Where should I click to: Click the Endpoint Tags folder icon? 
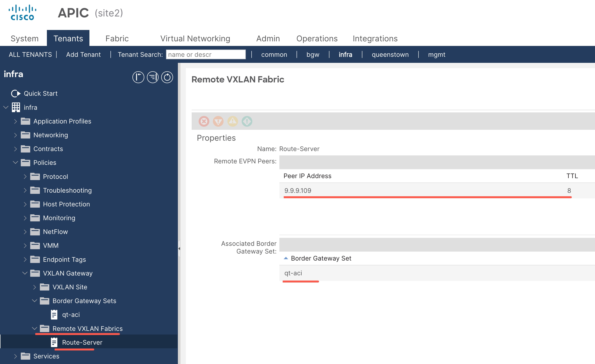click(35, 259)
